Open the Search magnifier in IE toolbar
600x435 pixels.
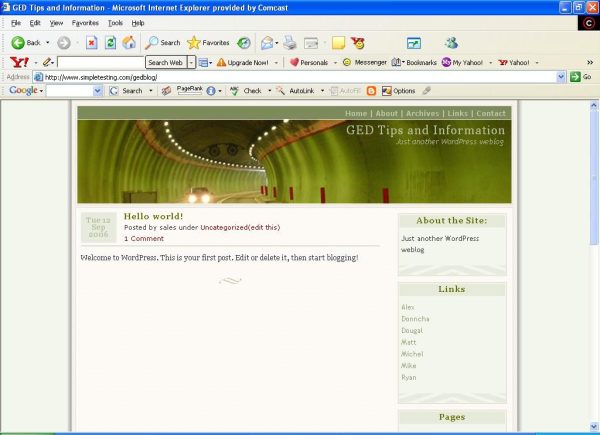pos(152,42)
